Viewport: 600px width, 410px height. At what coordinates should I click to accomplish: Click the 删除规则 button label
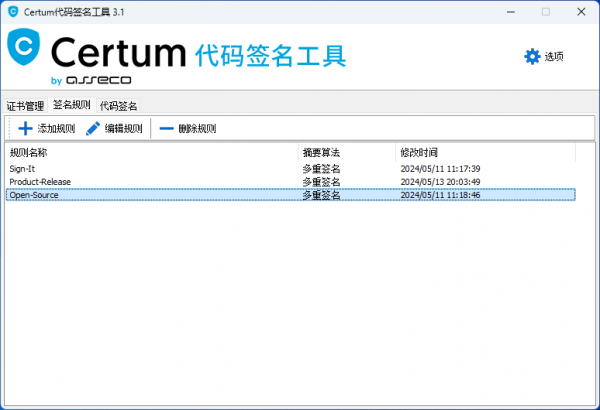[x=197, y=128]
